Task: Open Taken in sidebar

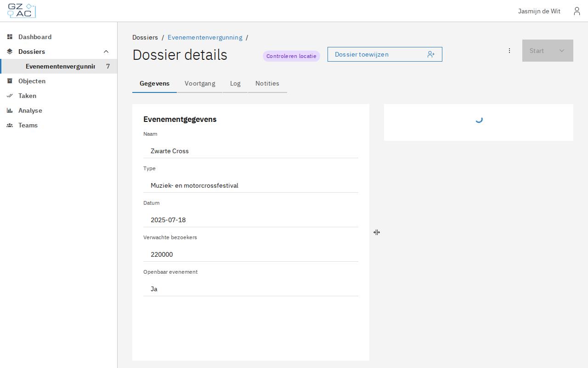Action: 59,96
